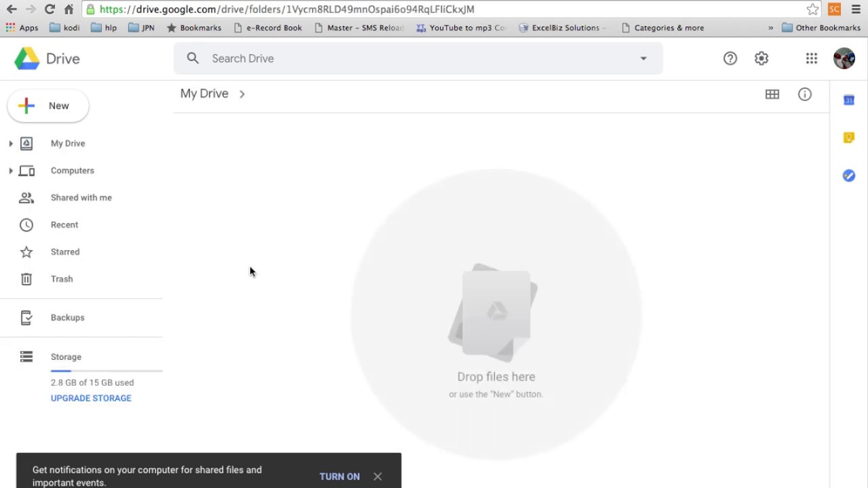Show more bookmarks overflow chevron
This screenshot has width=868, height=488.
tap(770, 28)
